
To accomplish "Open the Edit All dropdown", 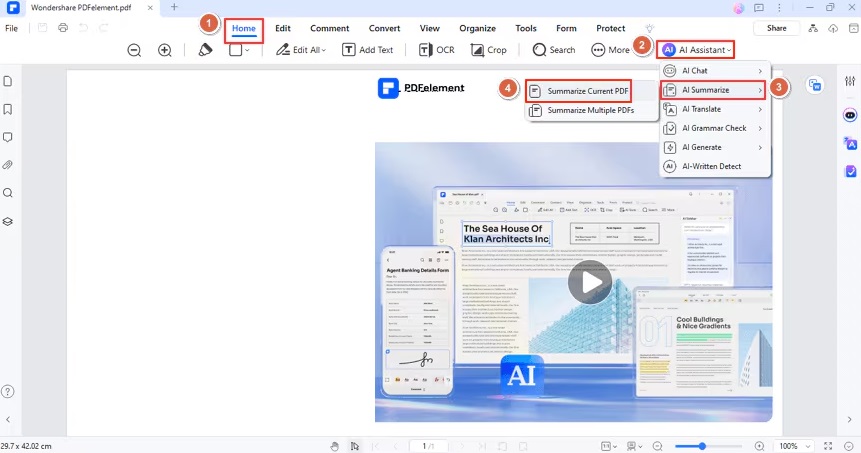I will coord(301,50).
